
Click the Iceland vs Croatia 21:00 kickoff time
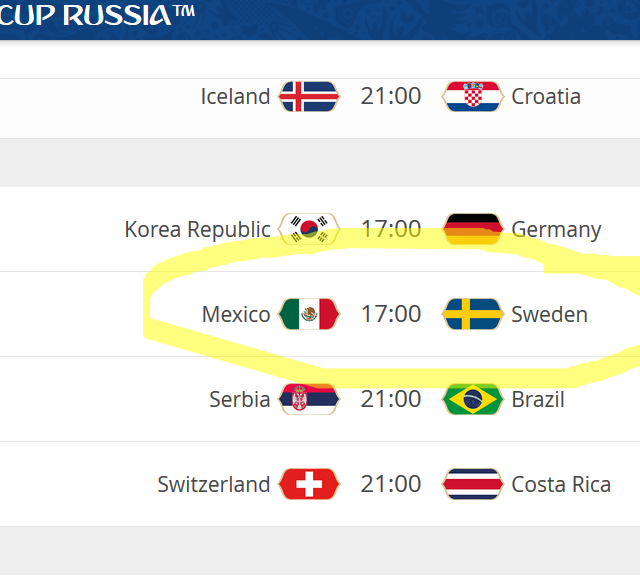pyautogui.click(x=391, y=97)
